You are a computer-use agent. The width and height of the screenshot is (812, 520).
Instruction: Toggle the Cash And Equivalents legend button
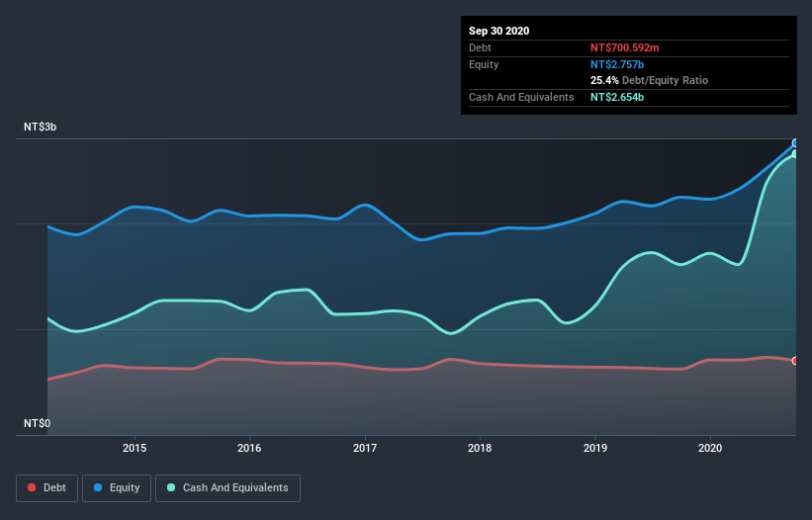[227, 488]
